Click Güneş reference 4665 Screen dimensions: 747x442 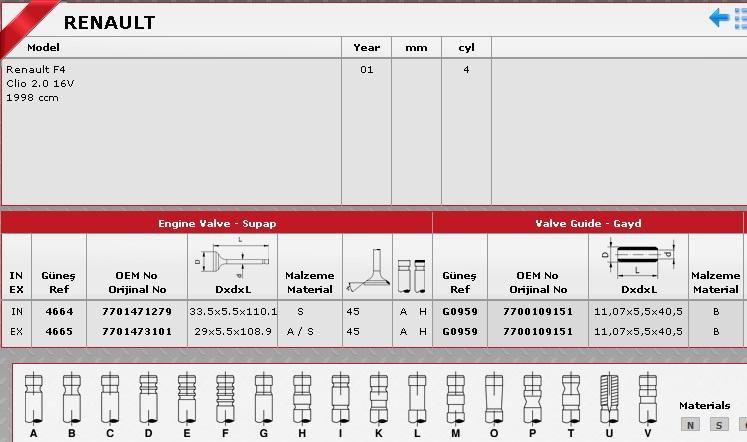click(x=59, y=332)
